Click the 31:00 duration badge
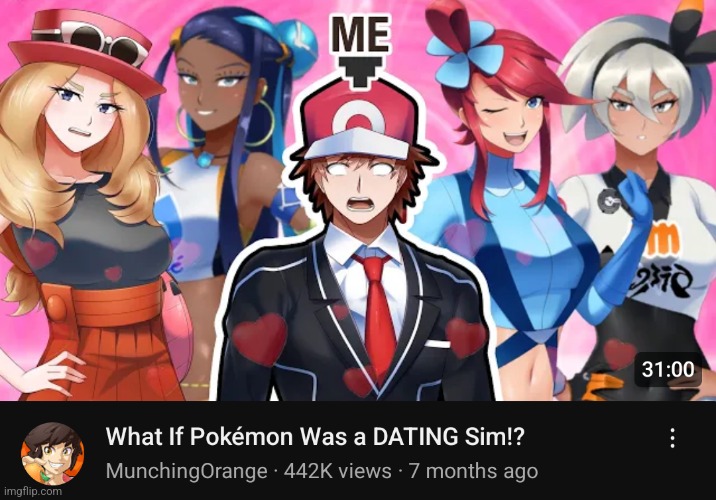Screen dimensions: 716x500 [668, 369]
